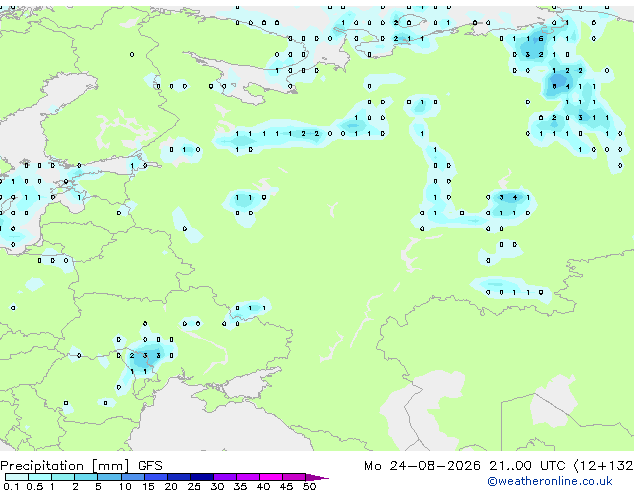Screen dimensions: 634x490
Task: Click the '50' legend scale label
Action: point(309,486)
